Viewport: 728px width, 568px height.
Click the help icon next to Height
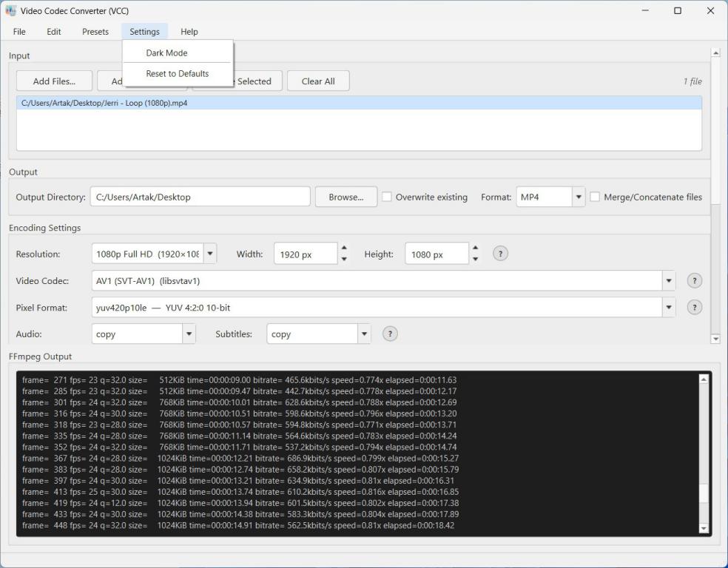500,254
